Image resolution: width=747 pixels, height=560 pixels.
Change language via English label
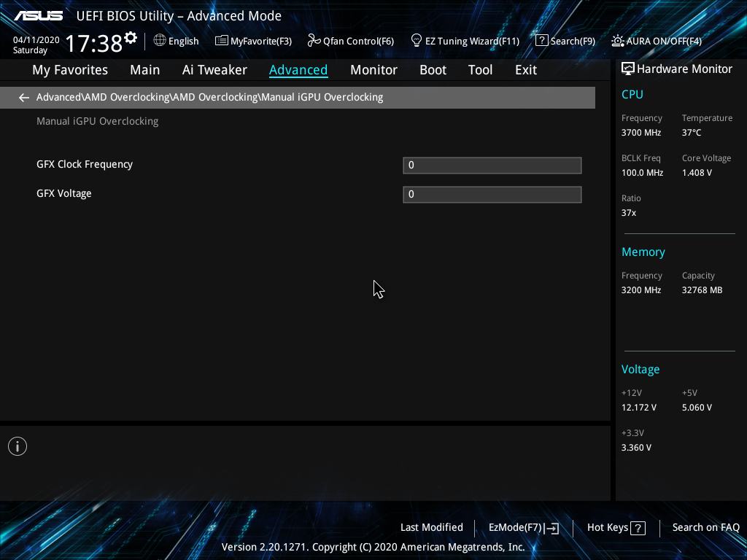183,42
